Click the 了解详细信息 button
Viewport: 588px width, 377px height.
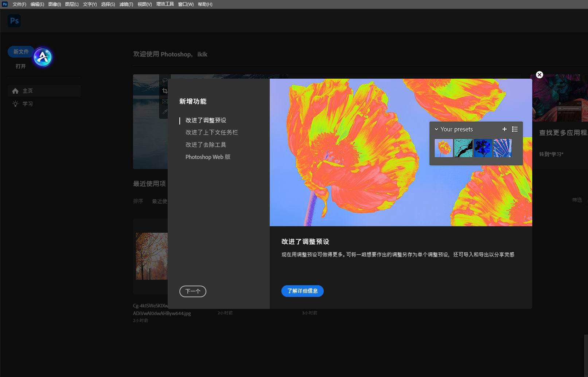click(303, 291)
